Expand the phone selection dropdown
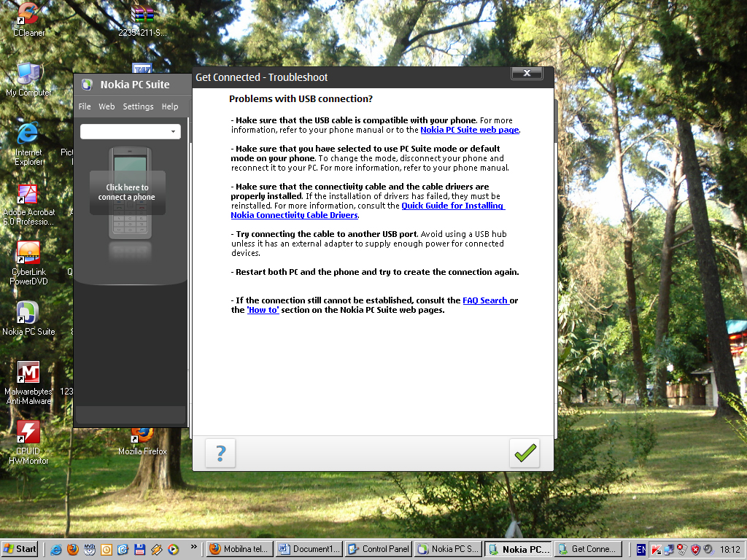Viewport: 747px width, 560px height. pos(173,131)
